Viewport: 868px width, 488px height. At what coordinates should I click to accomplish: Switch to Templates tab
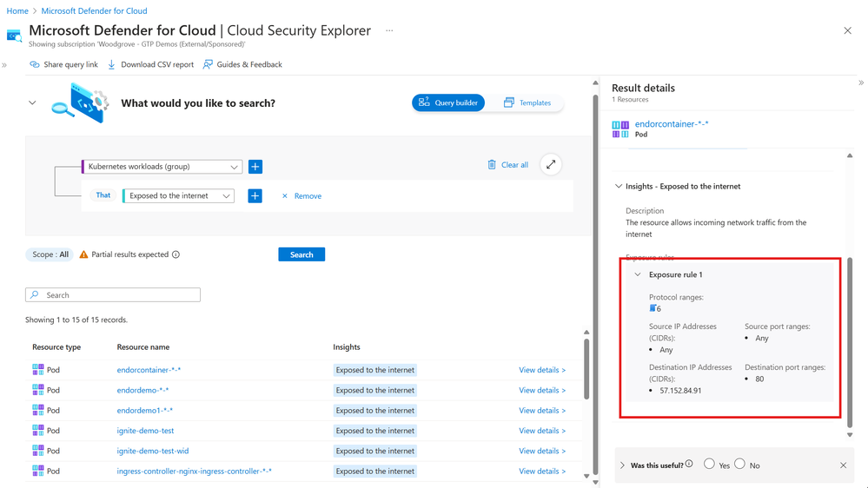527,103
